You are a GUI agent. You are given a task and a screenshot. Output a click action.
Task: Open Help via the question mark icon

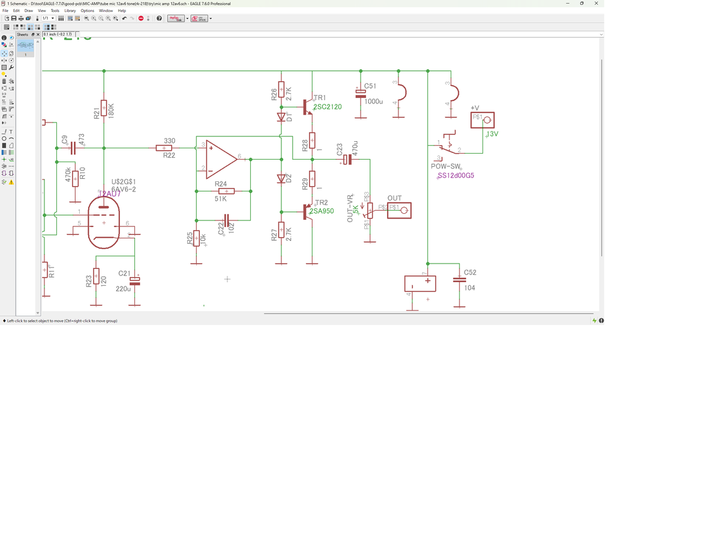coord(159,18)
